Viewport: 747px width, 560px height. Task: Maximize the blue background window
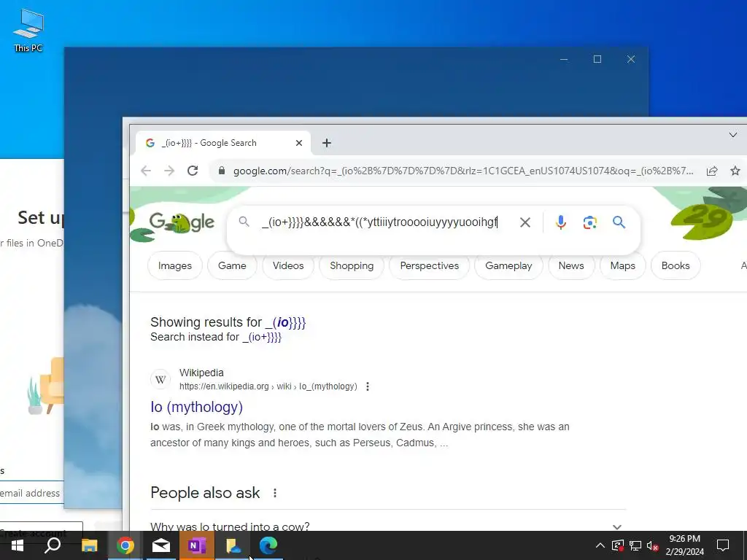pyautogui.click(x=597, y=59)
